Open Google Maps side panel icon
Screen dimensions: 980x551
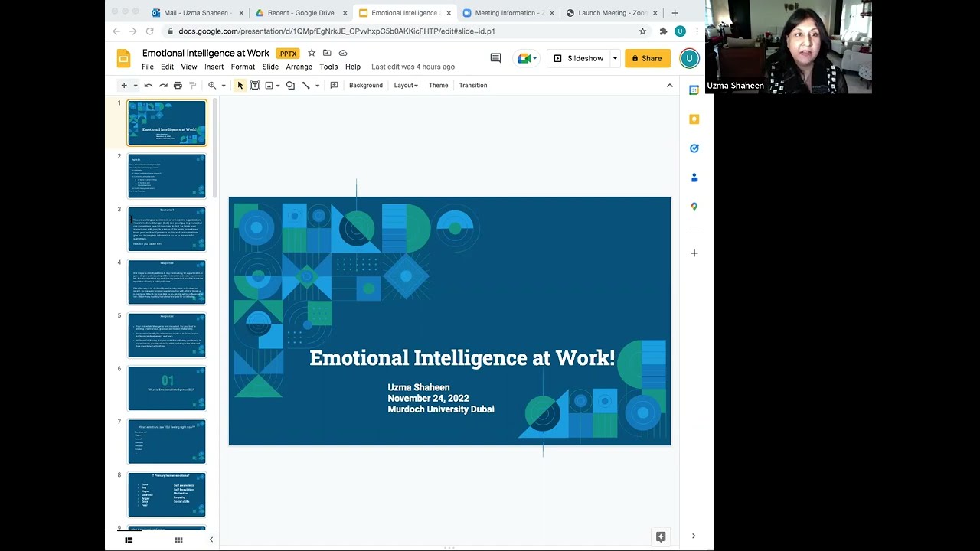(x=694, y=207)
